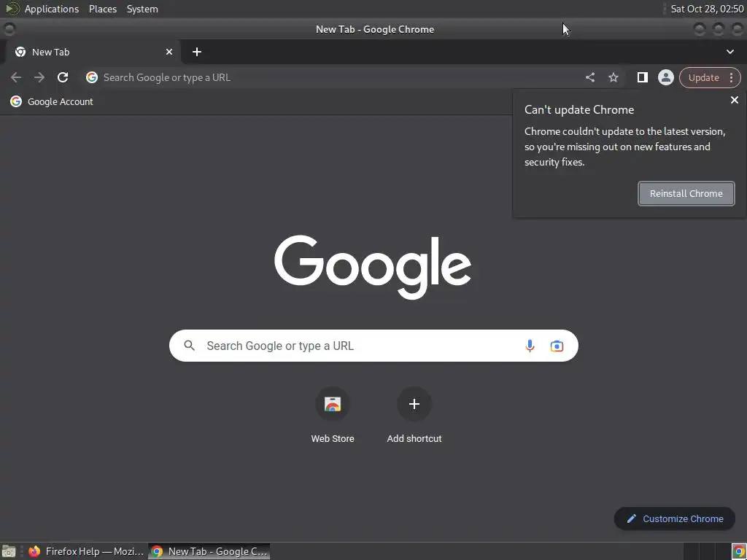The height and width of the screenshot is (560, 747).
Task: Toggle the side panel icon
Action: pyautogui.click(x=642, y=77)
